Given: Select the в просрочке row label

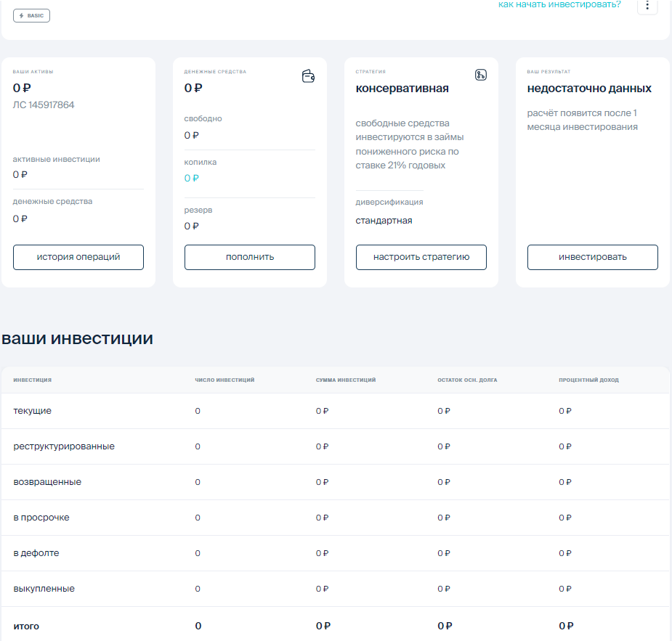Looking at the screenshot, I should tap(41, 518).
